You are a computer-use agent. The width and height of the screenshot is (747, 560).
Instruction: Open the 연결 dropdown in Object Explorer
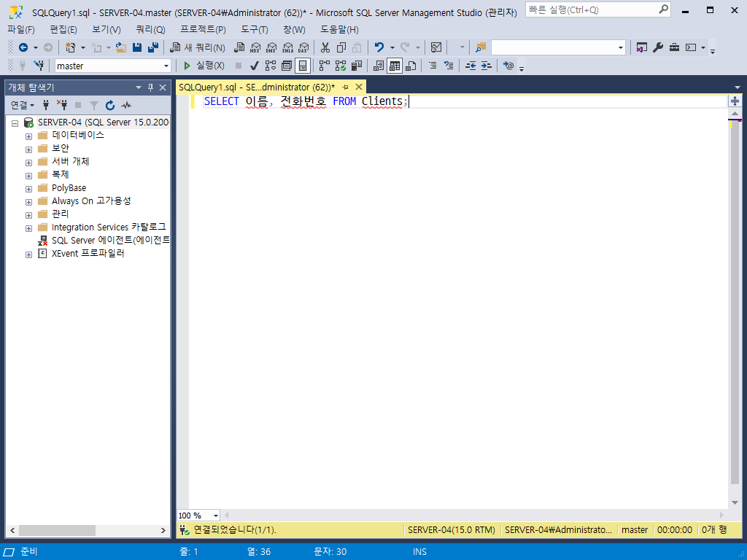pyautogui.click(x=23, y=105)
